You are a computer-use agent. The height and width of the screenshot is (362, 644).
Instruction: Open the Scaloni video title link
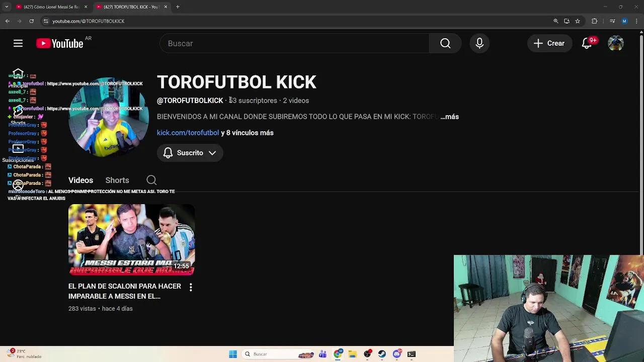tap(125, 291)
